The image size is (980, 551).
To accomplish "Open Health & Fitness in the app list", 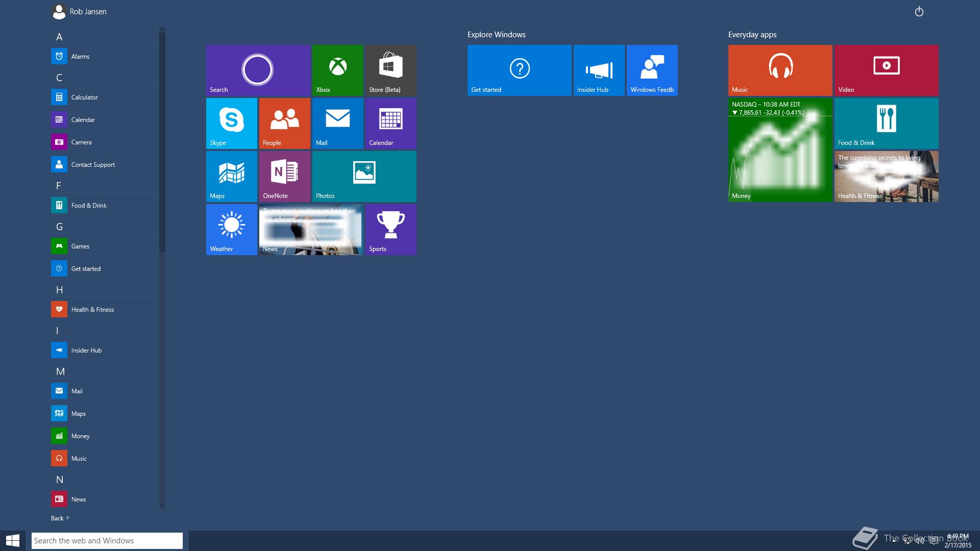I will pos(104,309).
